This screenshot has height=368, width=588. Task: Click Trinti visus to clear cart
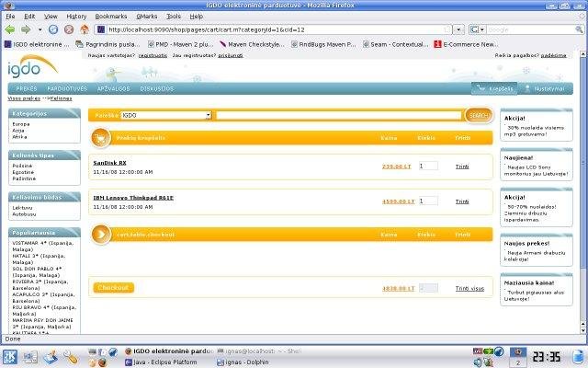[x=469, y=288]
